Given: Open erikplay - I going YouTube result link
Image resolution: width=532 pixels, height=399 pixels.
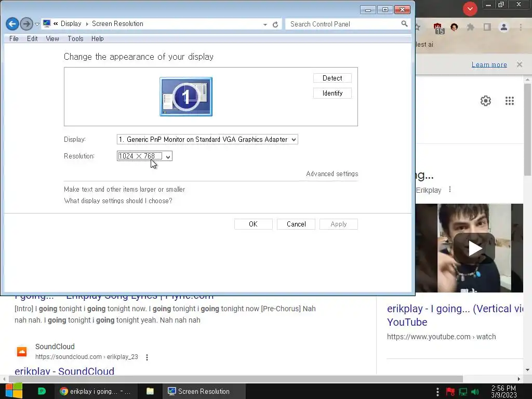Looking at the screenshot, I should 455,315.
